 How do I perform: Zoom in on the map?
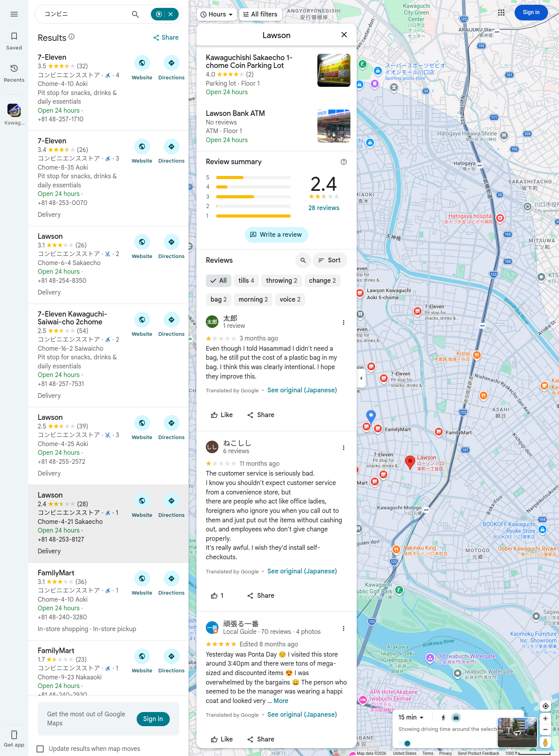pos(545,719)
